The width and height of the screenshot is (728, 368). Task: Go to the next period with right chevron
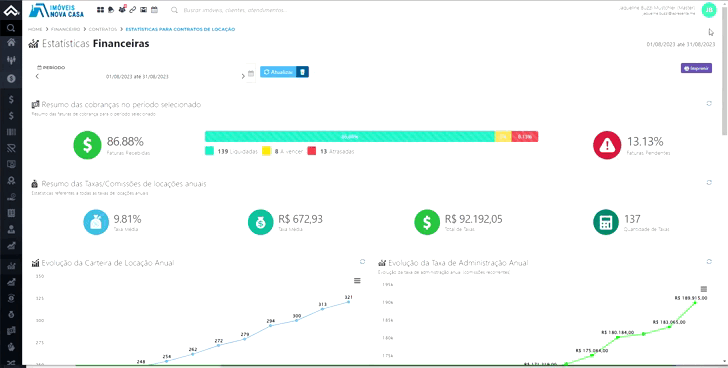243,76
